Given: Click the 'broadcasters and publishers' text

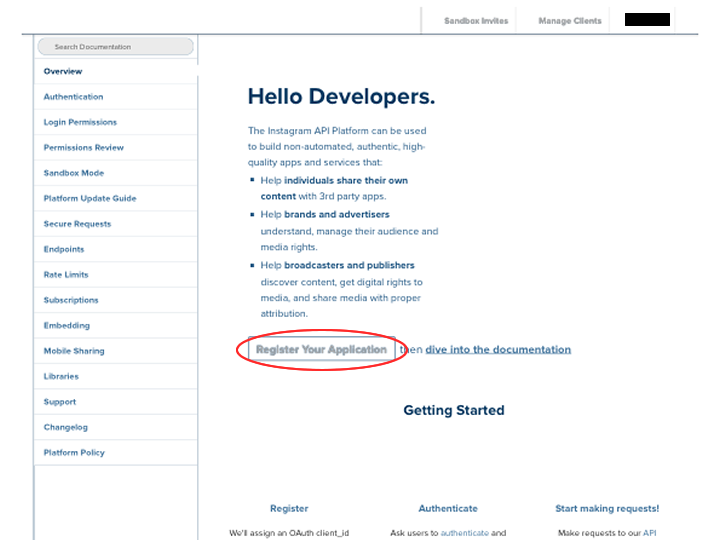Looking at the screenshot, I should [x=349, y=265].
